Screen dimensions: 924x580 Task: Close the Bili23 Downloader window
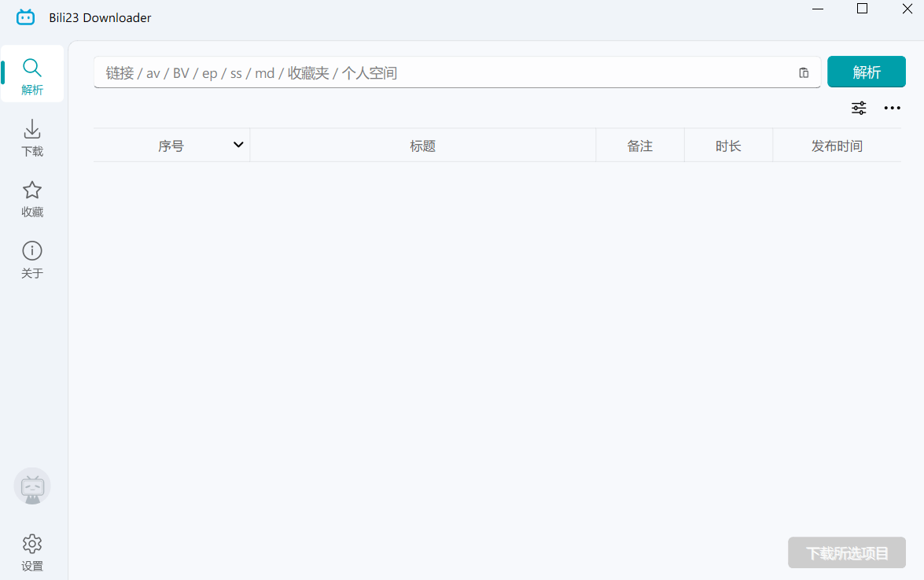point(907,9)
